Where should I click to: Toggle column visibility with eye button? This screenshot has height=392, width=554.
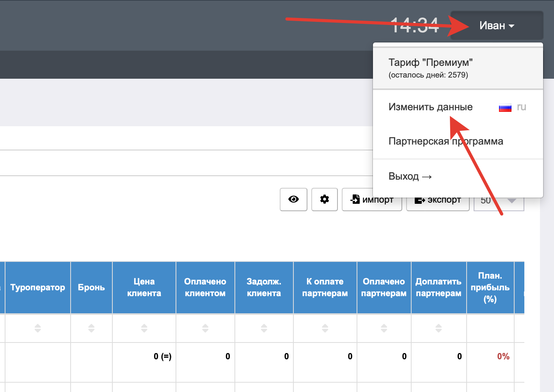pos(293,200)
